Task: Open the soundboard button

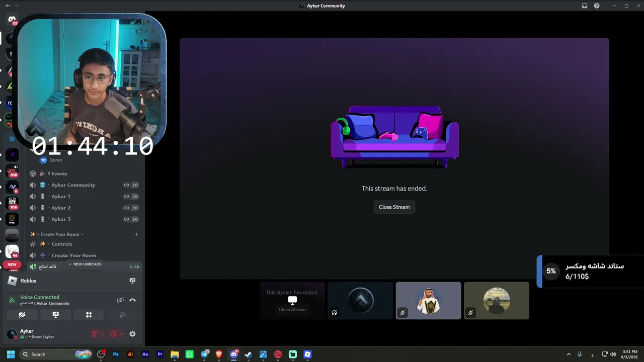Action: tap(122, 315)
